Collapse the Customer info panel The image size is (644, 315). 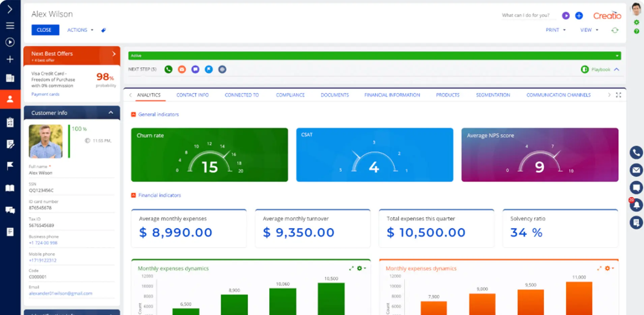111,113
